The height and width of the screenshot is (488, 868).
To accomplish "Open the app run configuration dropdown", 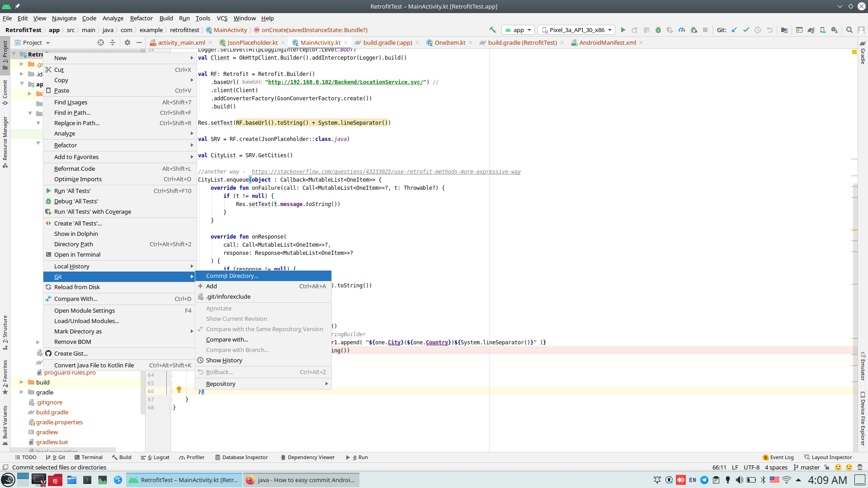I will pos(519,30).
